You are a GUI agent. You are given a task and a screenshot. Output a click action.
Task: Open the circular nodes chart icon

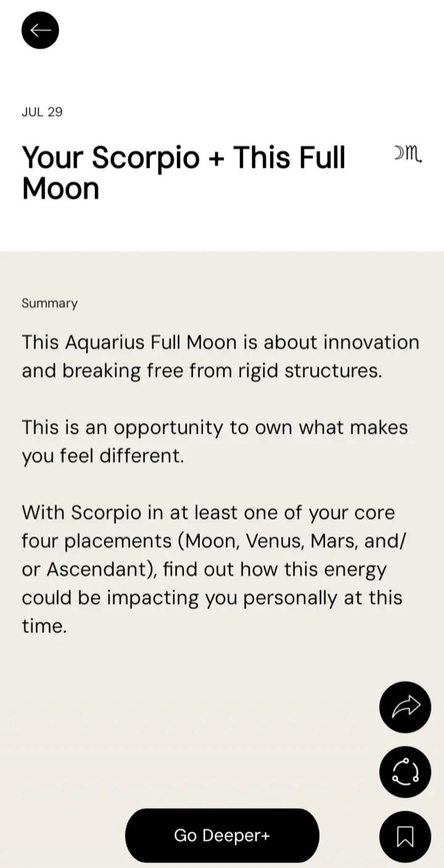point(405,771)
